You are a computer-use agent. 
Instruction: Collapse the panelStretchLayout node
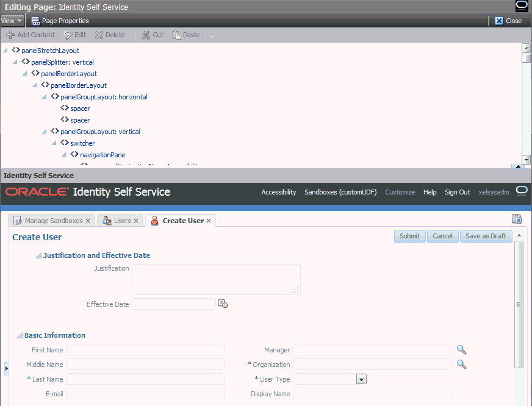pyautogui.click(x=5, y=51)
